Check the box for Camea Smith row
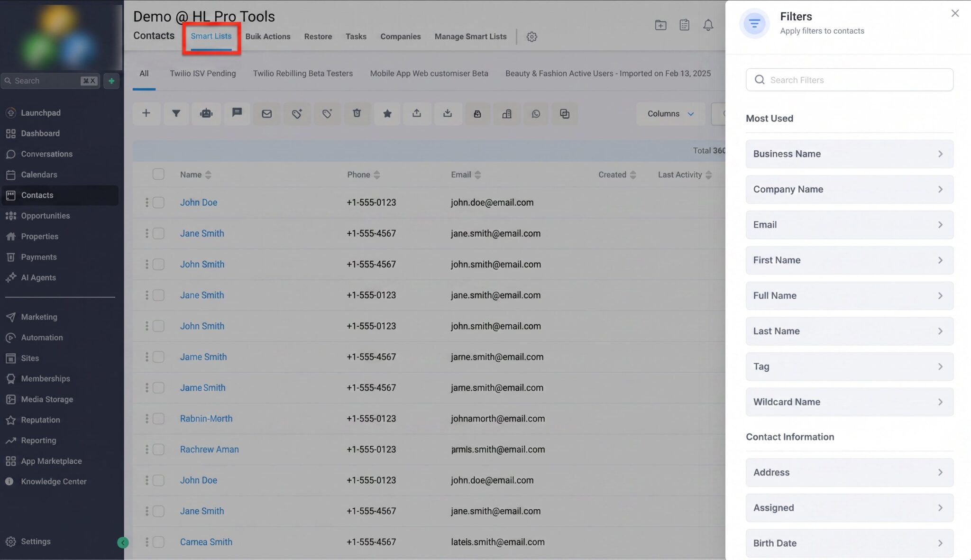The width and height of the screenshot is (971, 560). [x=158, y=542]
